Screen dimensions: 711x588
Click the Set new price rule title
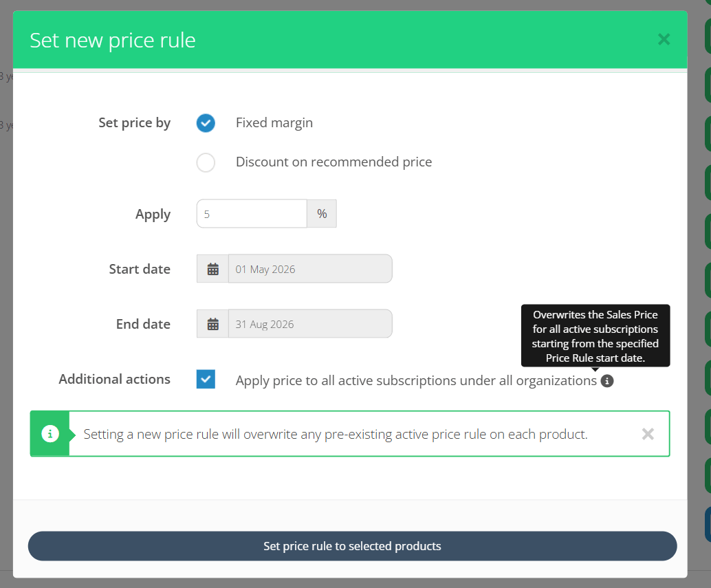point(112,40)
